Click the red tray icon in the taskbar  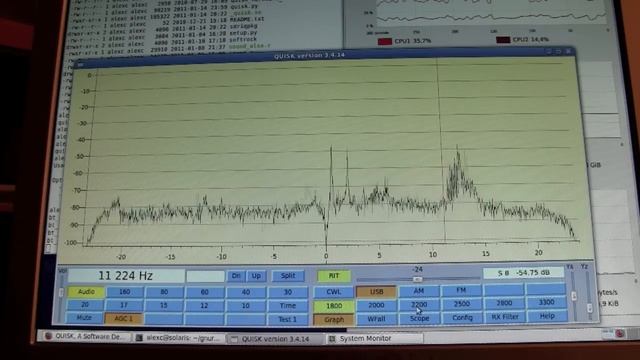point(620,333)
